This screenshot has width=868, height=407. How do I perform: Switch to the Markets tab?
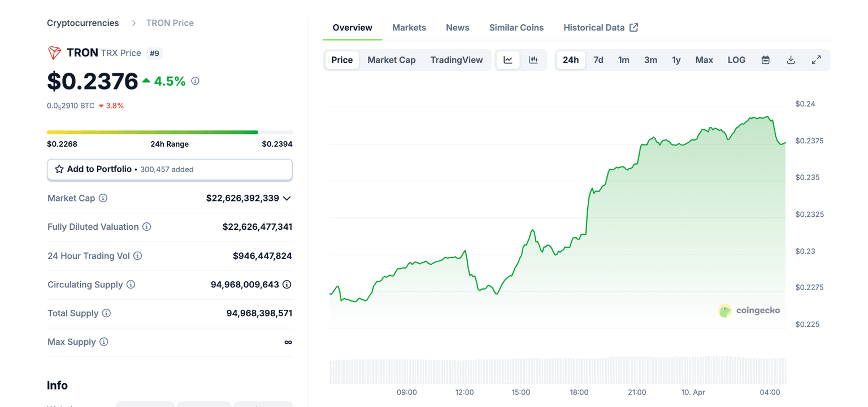click(409, 27)
